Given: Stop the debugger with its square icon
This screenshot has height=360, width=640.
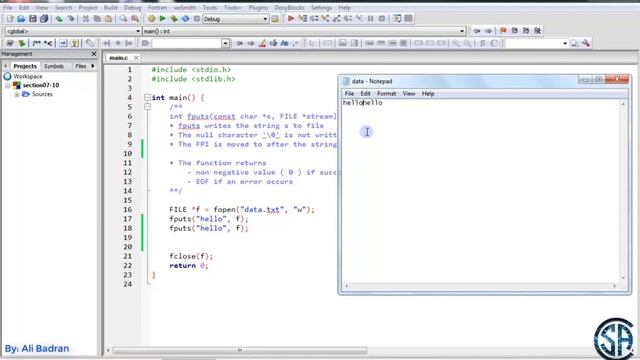Looking at the screenshot, I should [x=382, y=19].
